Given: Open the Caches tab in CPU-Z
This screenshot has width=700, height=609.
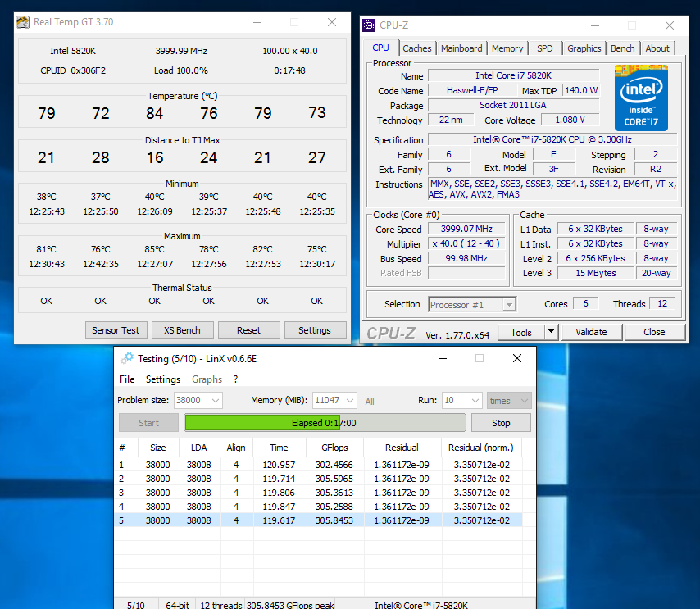Looking at the screenshot, I should coord(417,48).
